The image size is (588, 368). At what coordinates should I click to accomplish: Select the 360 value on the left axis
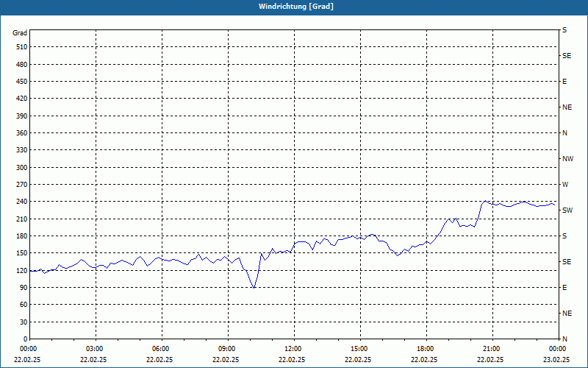point(22,133)
